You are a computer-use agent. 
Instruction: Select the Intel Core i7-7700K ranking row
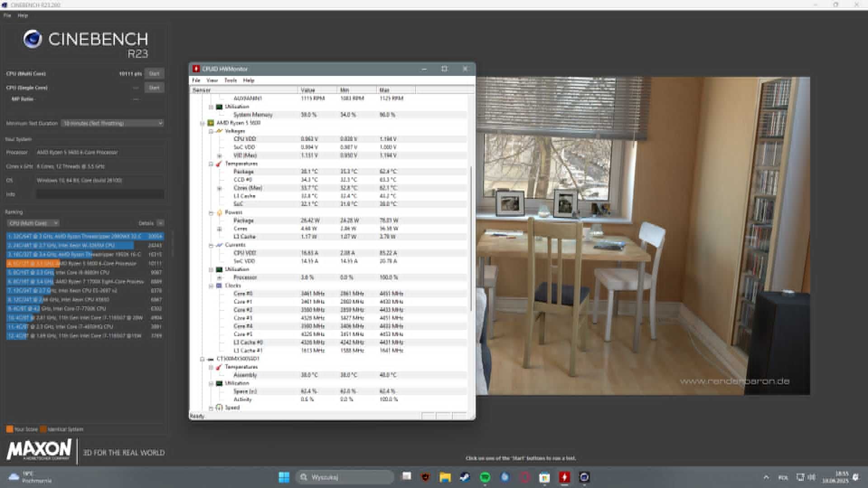coord(85,309)
